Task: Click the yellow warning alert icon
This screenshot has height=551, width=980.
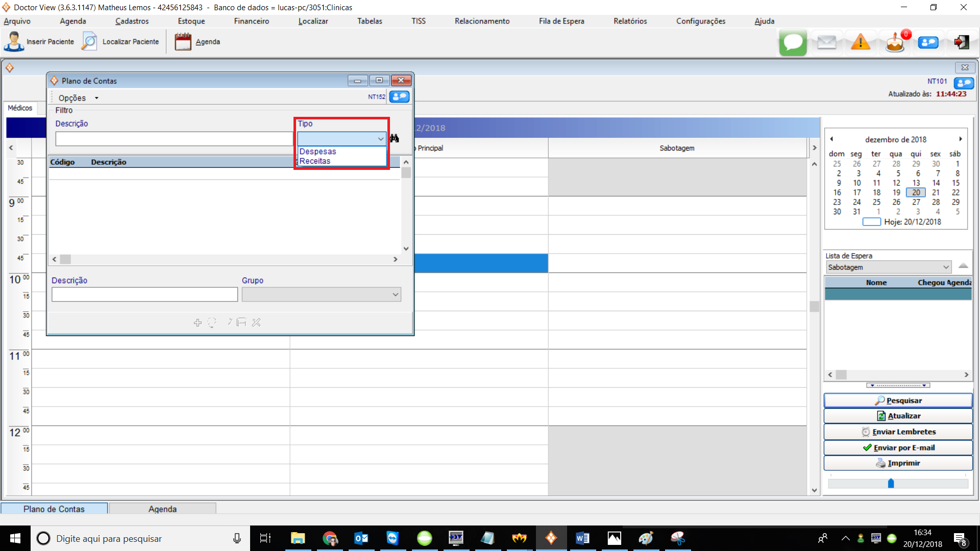Action: (x=861, y=42)
